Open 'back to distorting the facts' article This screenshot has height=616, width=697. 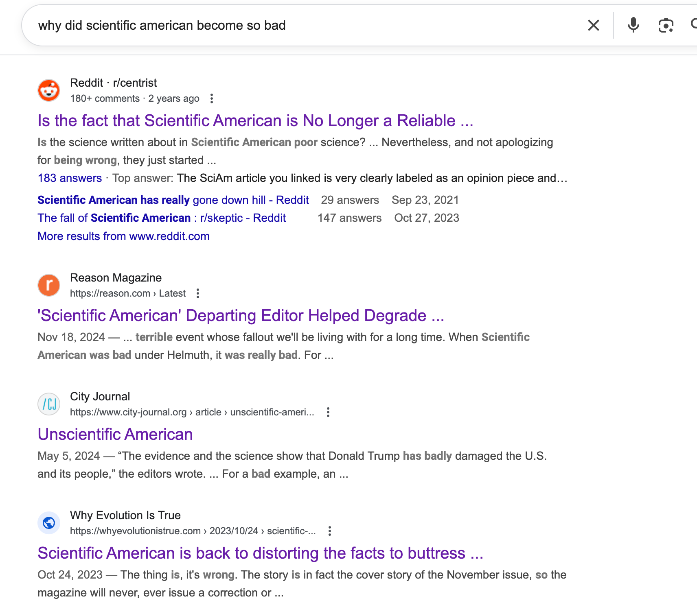pos(260,553)
